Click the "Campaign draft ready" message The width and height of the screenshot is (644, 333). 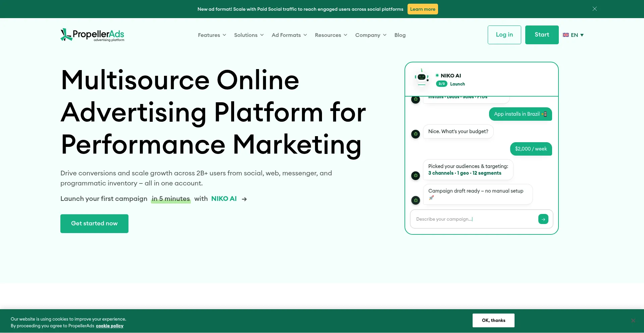478,194
